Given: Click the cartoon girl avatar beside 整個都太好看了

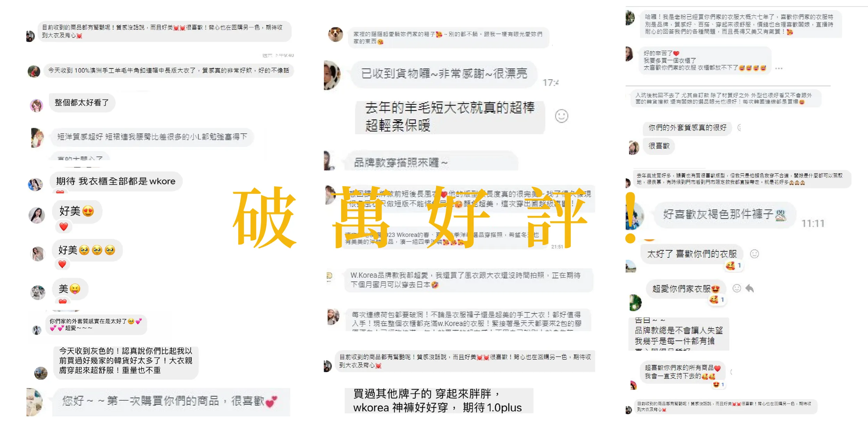Looking at the screenshot, I should point(36,106).
